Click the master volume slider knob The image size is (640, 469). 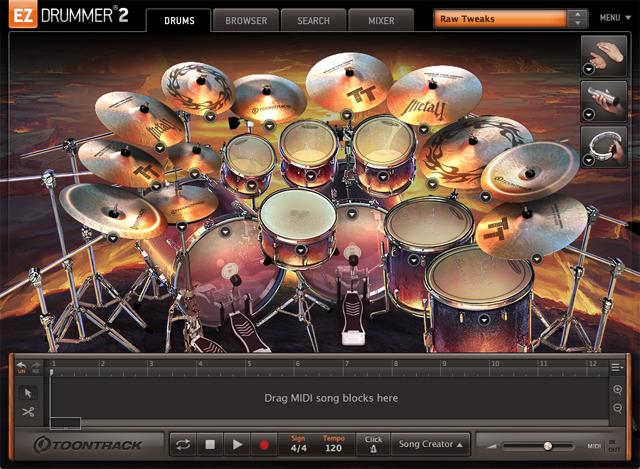click(547, 445)
